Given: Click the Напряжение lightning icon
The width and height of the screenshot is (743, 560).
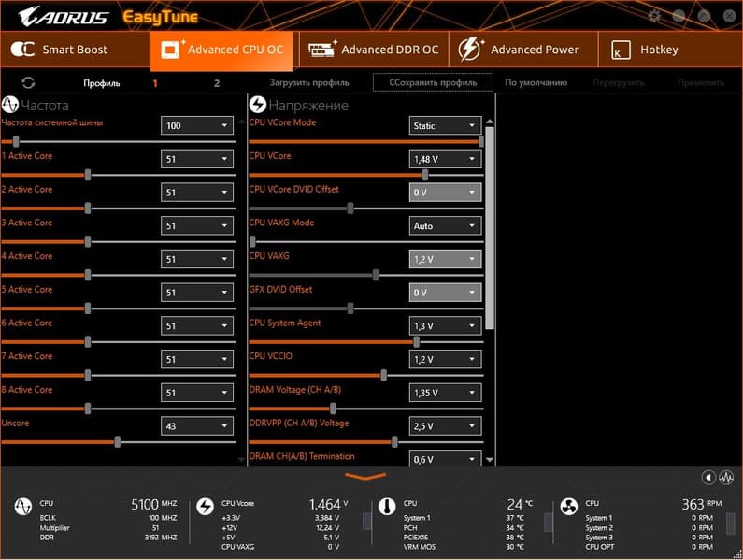Looking at the screenshot, I should point(258,105).
